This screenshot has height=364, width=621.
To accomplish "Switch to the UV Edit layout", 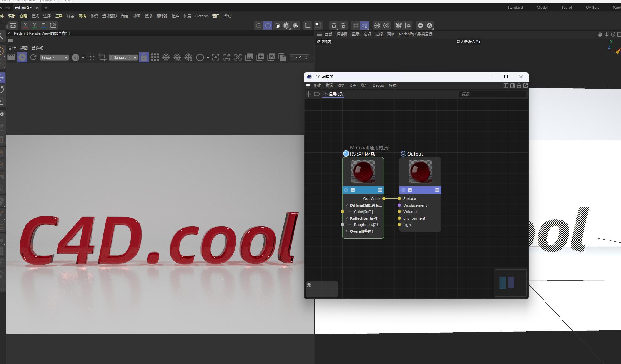I will pos(592,8).
